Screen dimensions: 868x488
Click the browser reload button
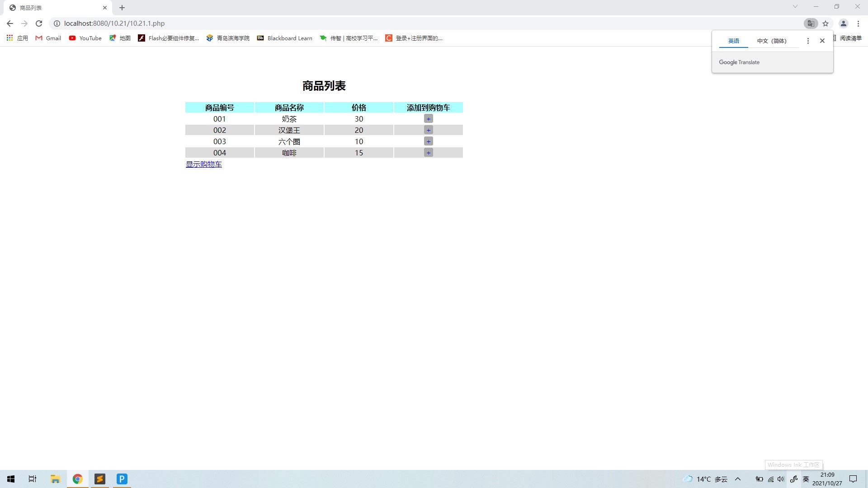pyautogui.click(x=39, y=23)
